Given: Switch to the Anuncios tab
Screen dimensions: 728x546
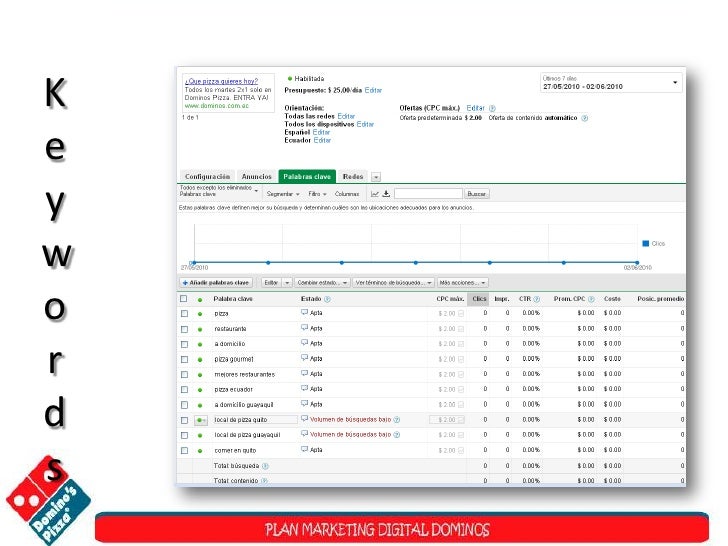Looking at the screenshot, I should 256,177.
